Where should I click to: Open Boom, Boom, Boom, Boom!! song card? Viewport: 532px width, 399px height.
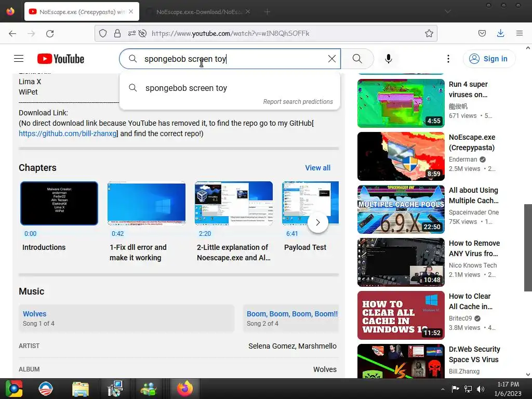(291, 318)
